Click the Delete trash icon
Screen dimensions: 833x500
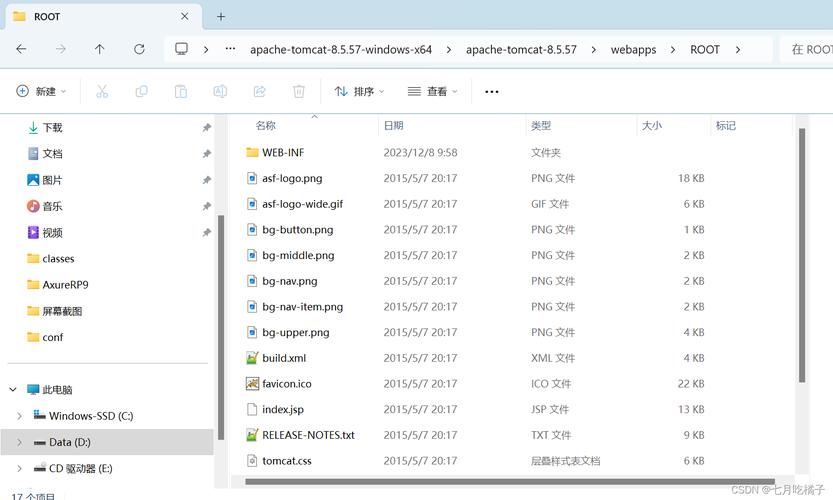[x=299, y=91]
